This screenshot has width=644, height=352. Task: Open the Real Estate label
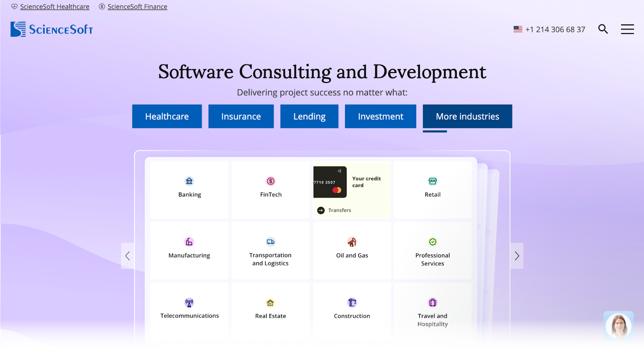270,316
